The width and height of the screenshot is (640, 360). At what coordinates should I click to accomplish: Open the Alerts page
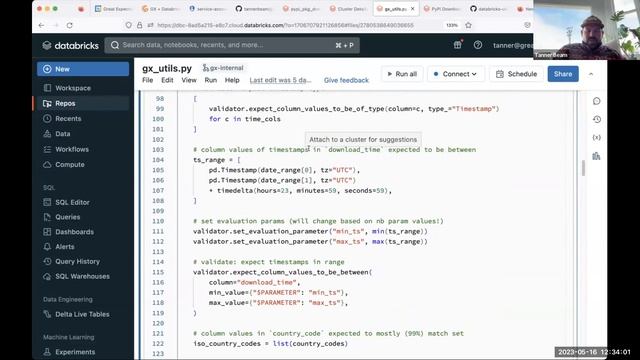click(x=64, y=247)
